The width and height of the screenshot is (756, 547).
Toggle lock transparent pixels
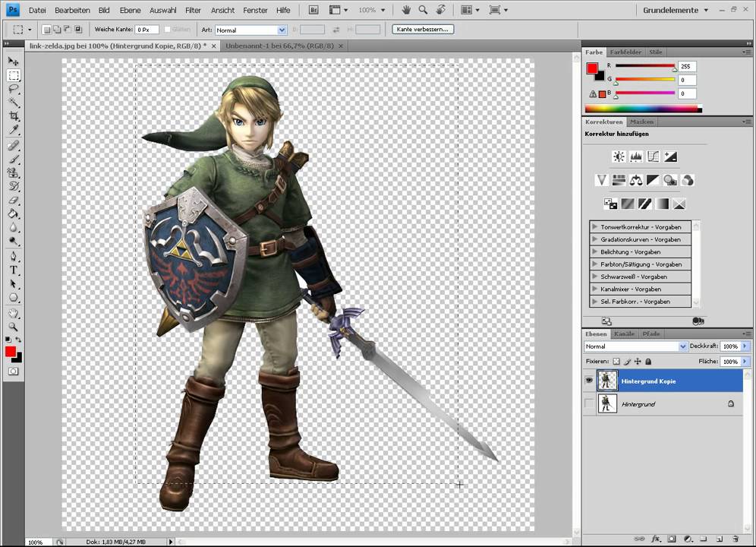click(616, 361)
